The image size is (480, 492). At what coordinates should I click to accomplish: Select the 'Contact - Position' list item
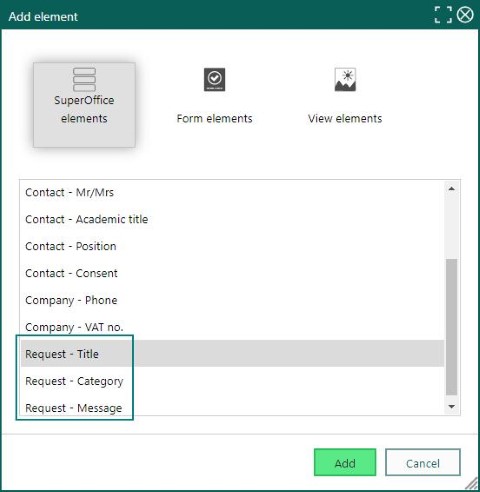click(x=232, y=246)
